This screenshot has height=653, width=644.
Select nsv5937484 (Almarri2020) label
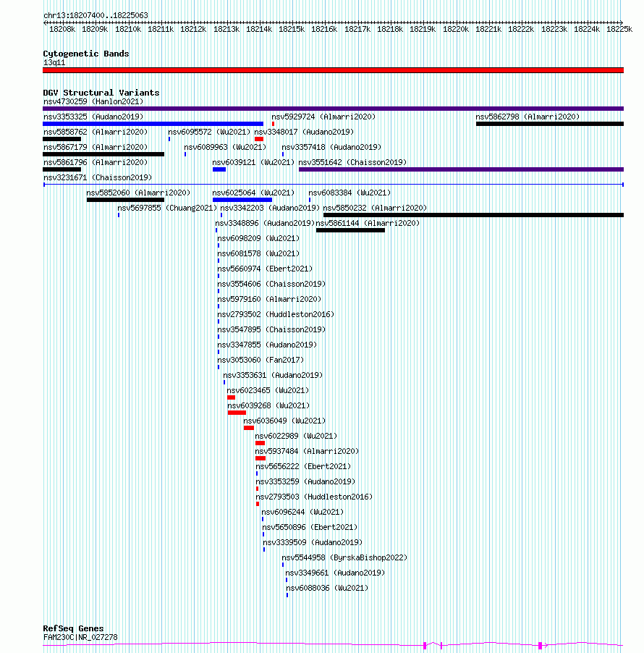click(308, 452)
